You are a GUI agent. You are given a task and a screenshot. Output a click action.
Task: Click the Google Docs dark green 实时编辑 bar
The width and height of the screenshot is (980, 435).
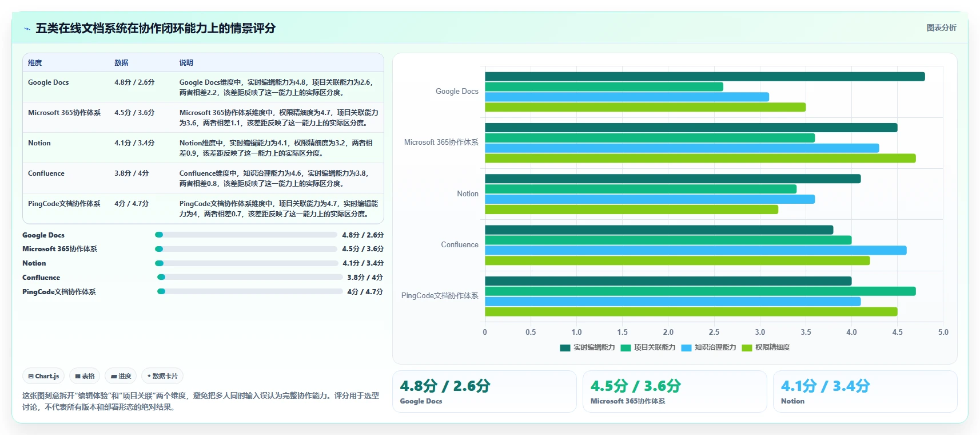[x=704, y=77]
